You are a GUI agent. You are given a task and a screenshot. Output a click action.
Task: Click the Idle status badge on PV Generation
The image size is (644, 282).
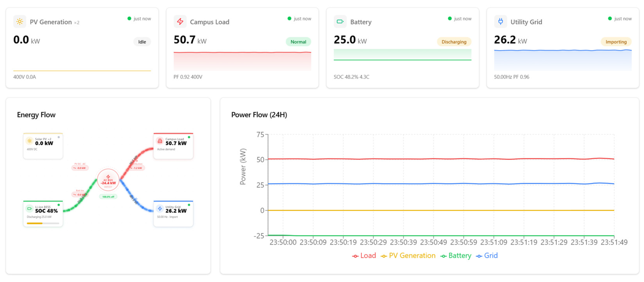coord(142,42)
